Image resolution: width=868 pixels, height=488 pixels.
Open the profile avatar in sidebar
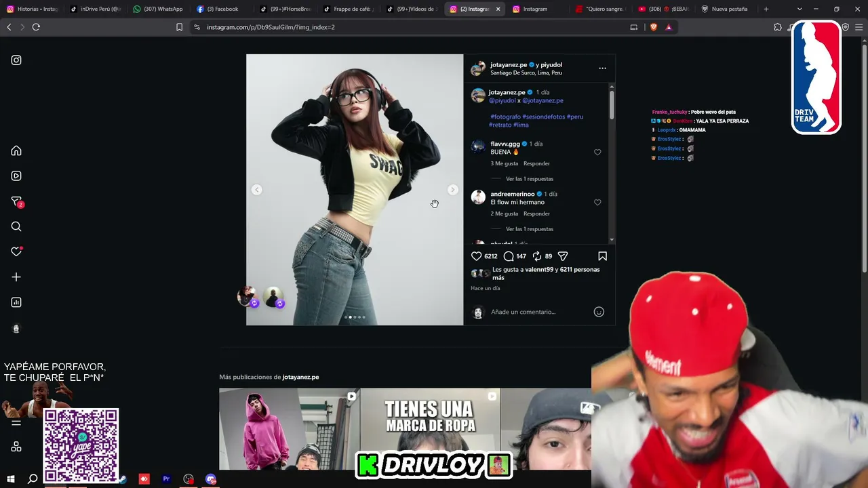tap(16, 329)
